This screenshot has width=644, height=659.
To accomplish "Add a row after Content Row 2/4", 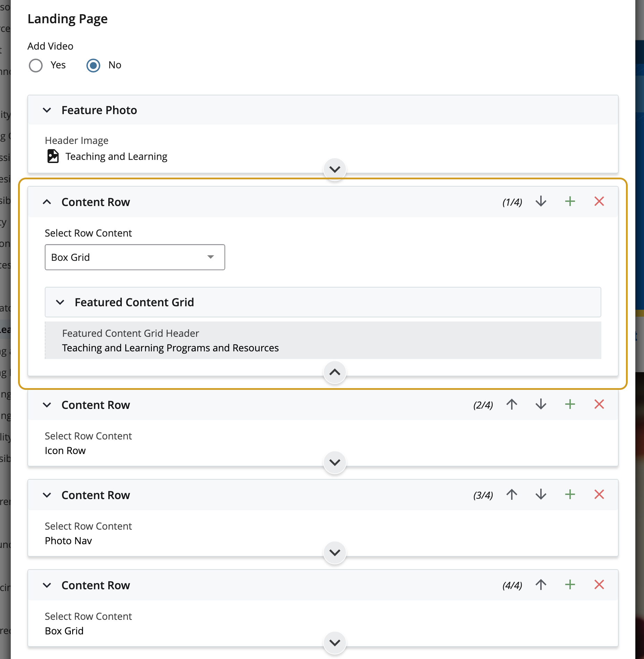I will point(570,404).
